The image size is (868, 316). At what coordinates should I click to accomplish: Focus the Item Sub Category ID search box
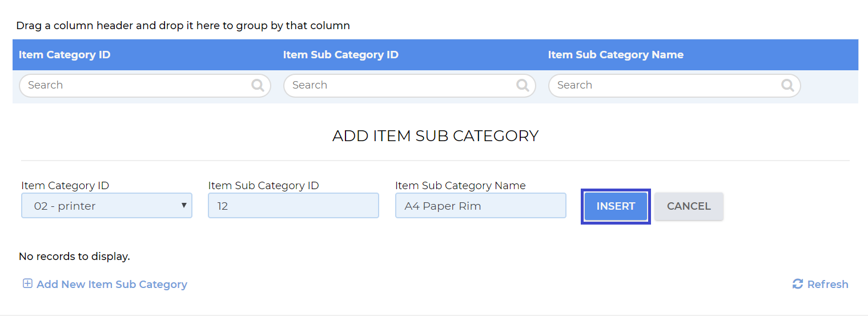click(x=409, y=85)
